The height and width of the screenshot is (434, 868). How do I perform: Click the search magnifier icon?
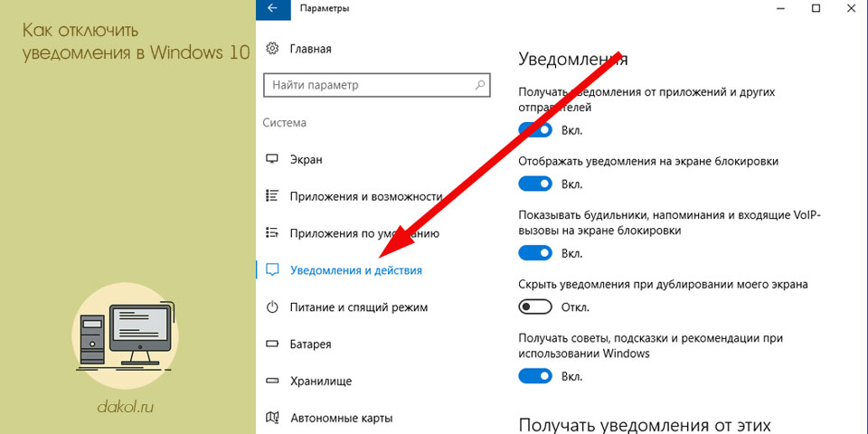479,85
